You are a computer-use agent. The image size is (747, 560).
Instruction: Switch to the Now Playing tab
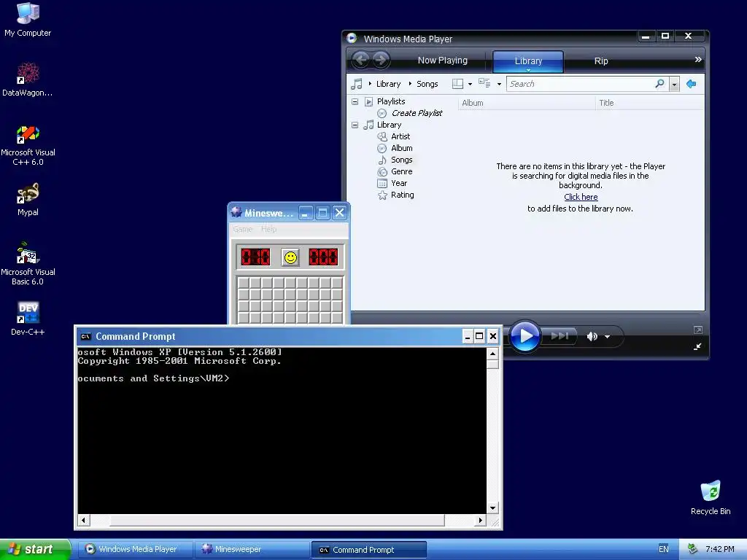coord(443,61)
